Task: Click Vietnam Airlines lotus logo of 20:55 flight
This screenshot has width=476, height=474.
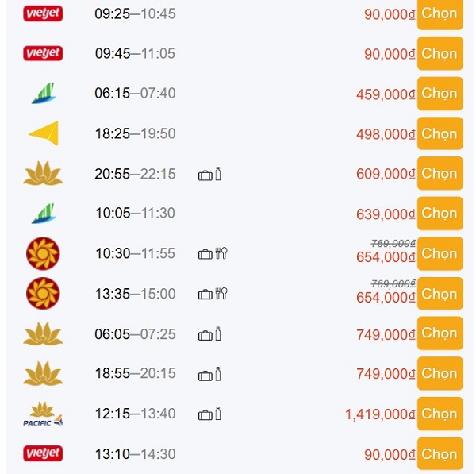Action: click(43, 174)
